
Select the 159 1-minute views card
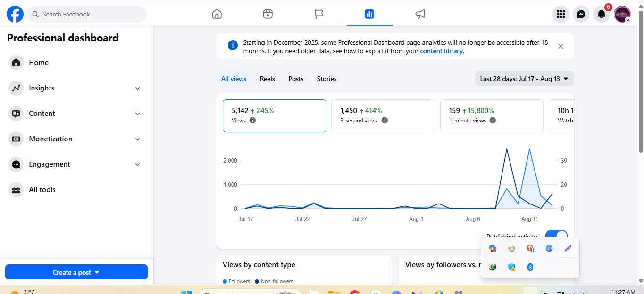(x=492, y=116)
